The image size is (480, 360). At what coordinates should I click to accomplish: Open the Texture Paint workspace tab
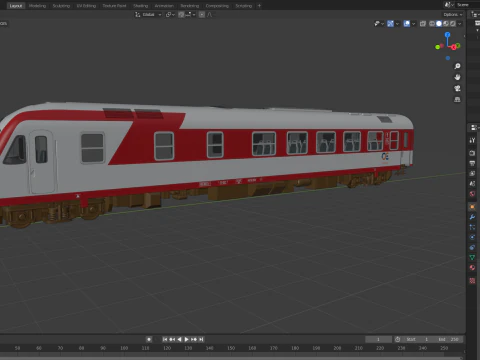(x=114, y=6)
